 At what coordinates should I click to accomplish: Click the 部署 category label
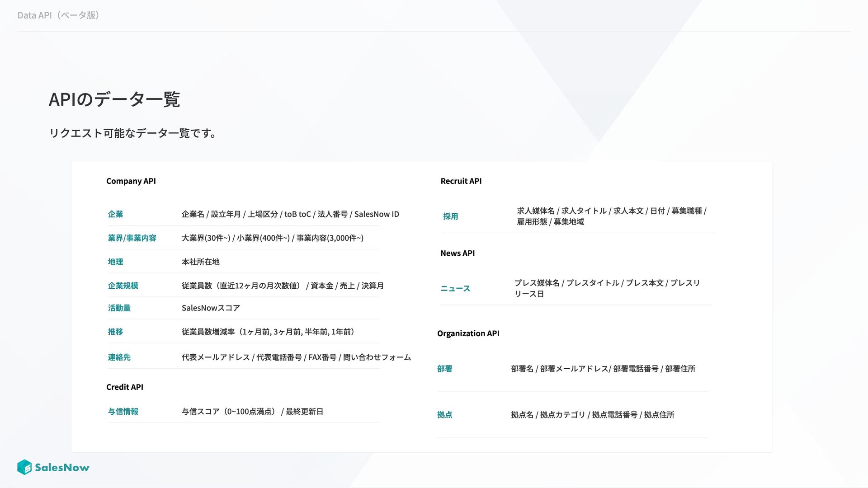click(x=444, y=369)
